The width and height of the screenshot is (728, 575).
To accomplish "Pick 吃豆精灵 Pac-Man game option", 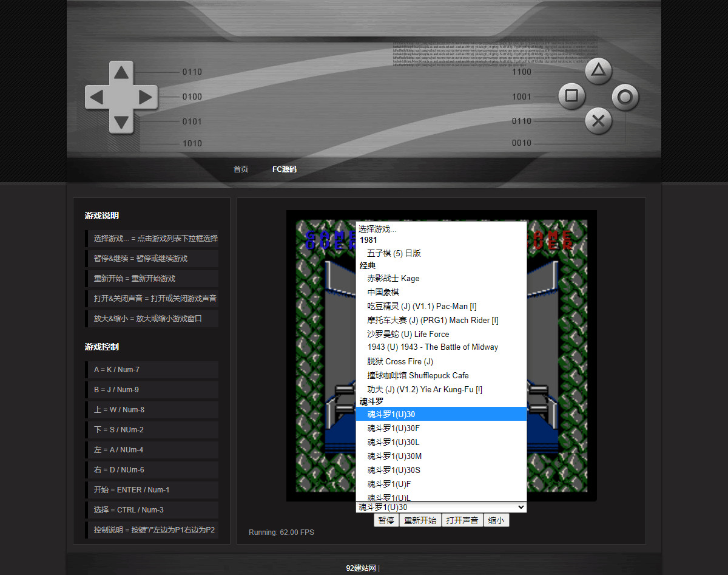I will 441,306.
